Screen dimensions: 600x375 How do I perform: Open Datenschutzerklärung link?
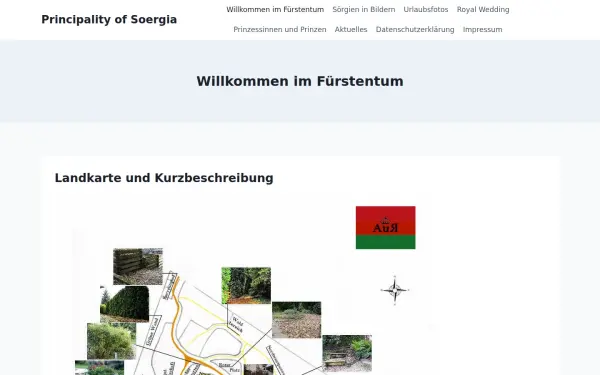pos(415,29)
